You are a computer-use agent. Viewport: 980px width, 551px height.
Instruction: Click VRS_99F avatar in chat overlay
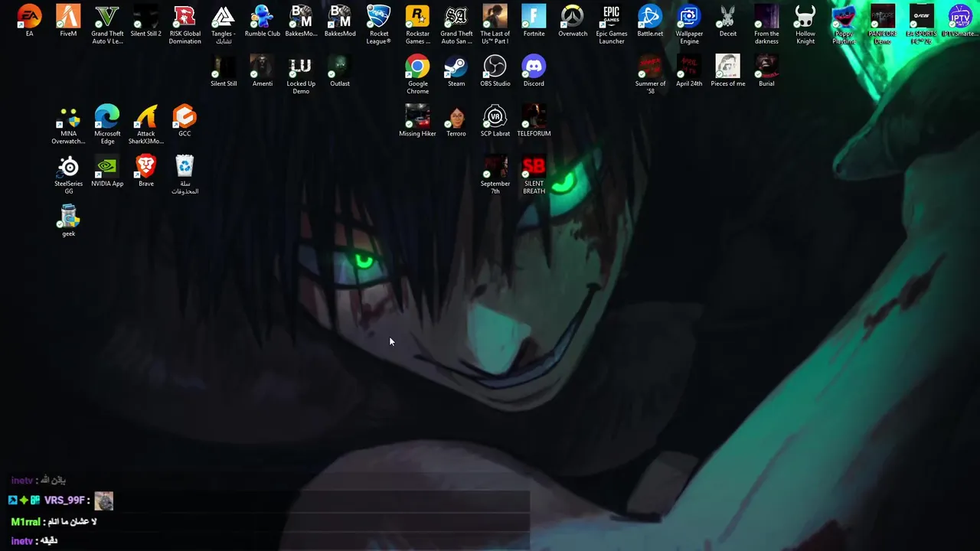[104, 501]
